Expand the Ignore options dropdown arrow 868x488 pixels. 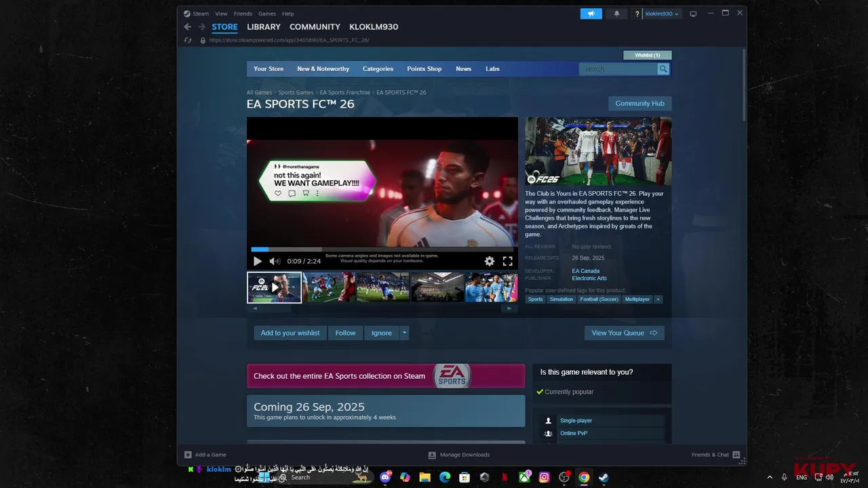click(x=404, y=333)
